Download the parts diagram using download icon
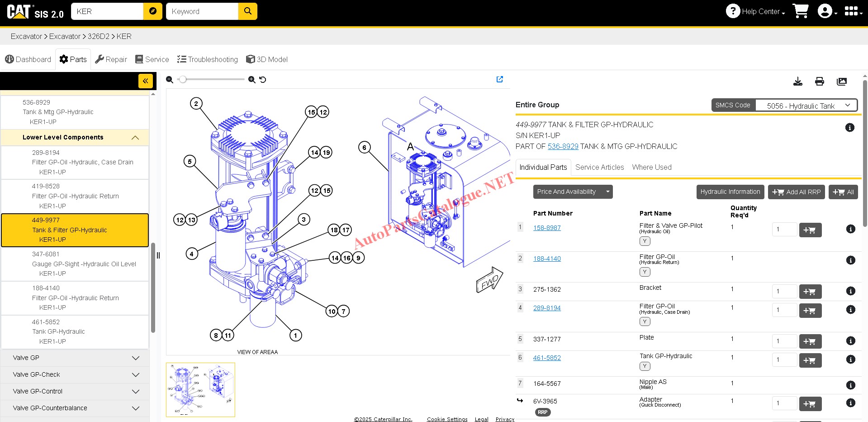The width and height of the screenshot is (868, 422). coord(798,82)
